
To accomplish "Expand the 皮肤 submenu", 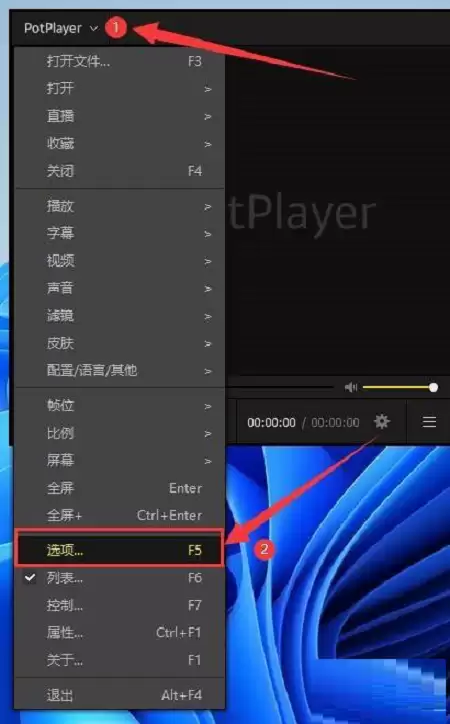I will coord(120,343).
